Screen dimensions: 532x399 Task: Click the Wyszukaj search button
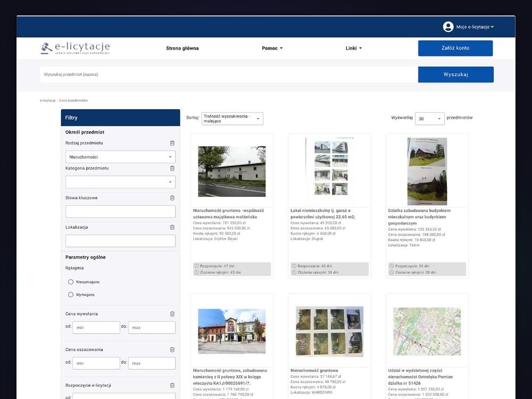point(456,74)
